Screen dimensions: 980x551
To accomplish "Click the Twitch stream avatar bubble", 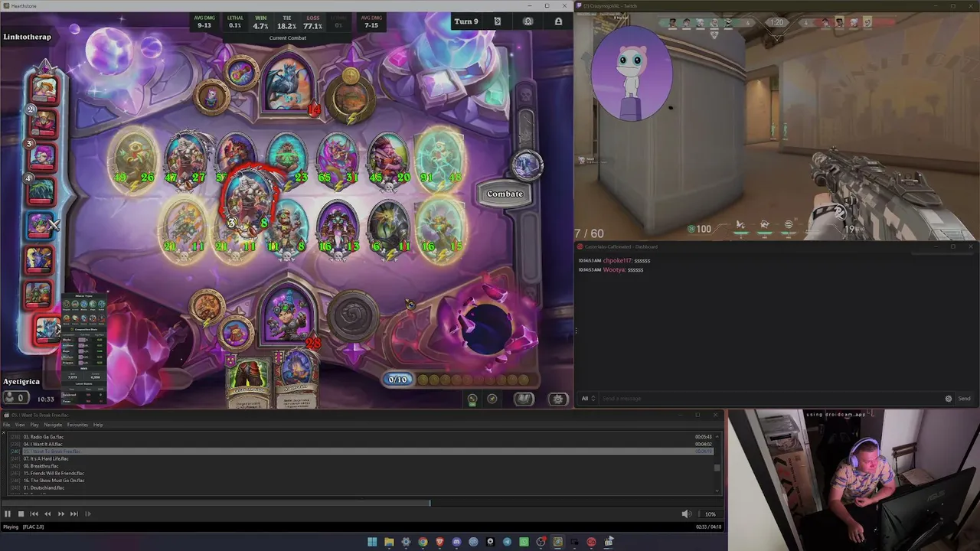I will (x=632, y=75).
